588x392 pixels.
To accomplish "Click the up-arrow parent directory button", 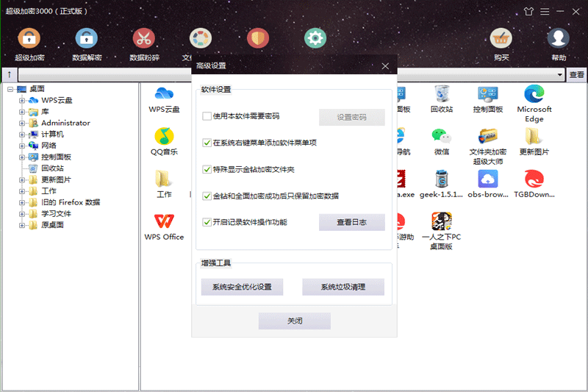I will (x=9, y=75).
